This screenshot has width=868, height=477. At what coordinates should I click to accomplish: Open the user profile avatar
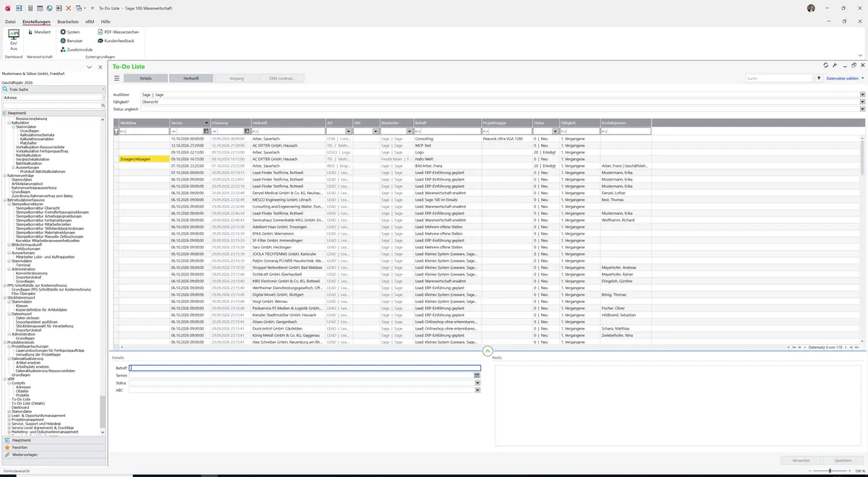[x=811, y=8]
